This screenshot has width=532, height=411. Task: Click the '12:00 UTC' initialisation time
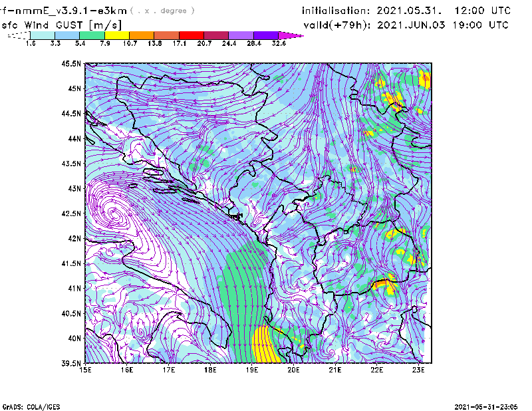click(483, 11)
